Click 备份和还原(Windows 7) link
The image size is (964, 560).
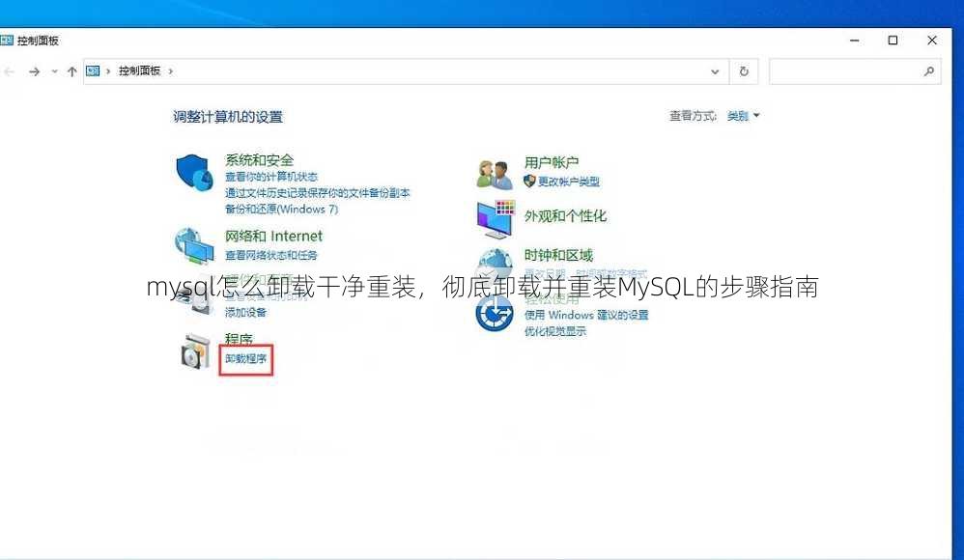[x=282, y=209]
